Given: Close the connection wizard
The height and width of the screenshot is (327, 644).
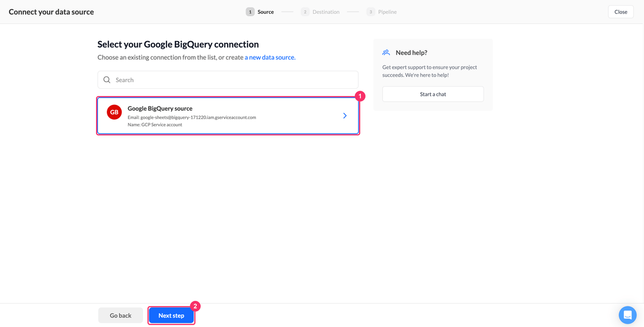Looking at the screenshot, I should pyautogui.click(x=621, y=12).
